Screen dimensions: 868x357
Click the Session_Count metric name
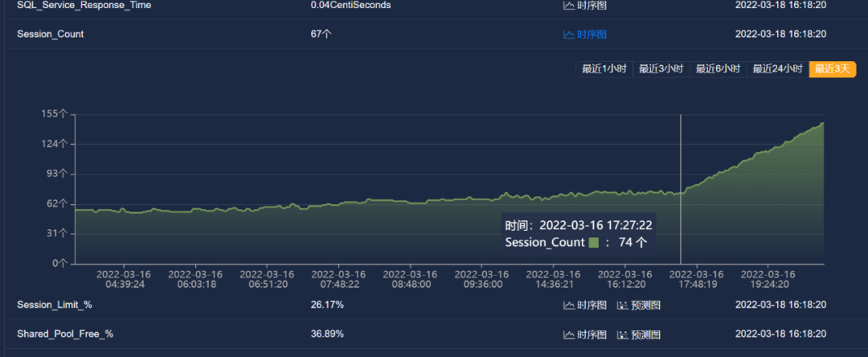click(x=51, y=35)
